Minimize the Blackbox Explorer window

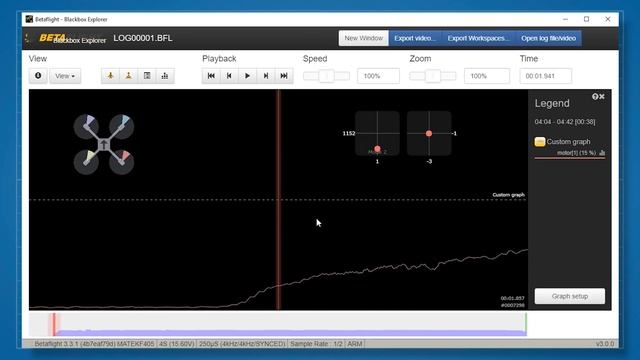tap(565, 19)
